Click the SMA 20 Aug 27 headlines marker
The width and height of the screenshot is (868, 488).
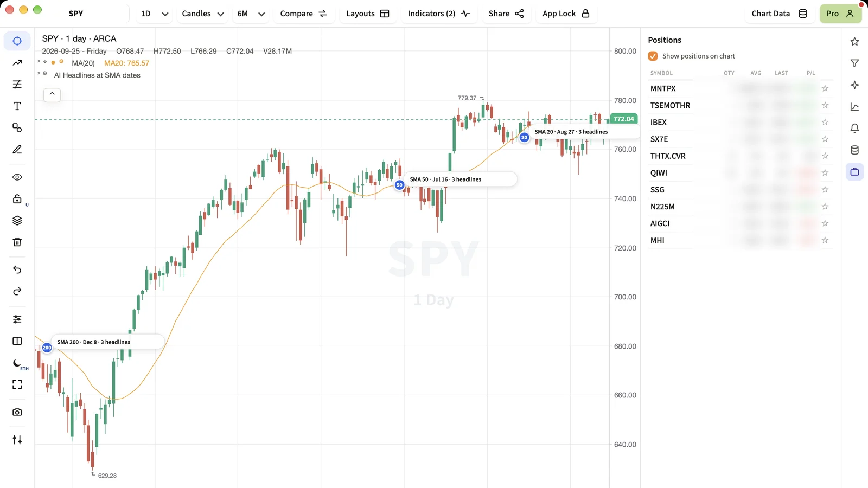point(524,137)
